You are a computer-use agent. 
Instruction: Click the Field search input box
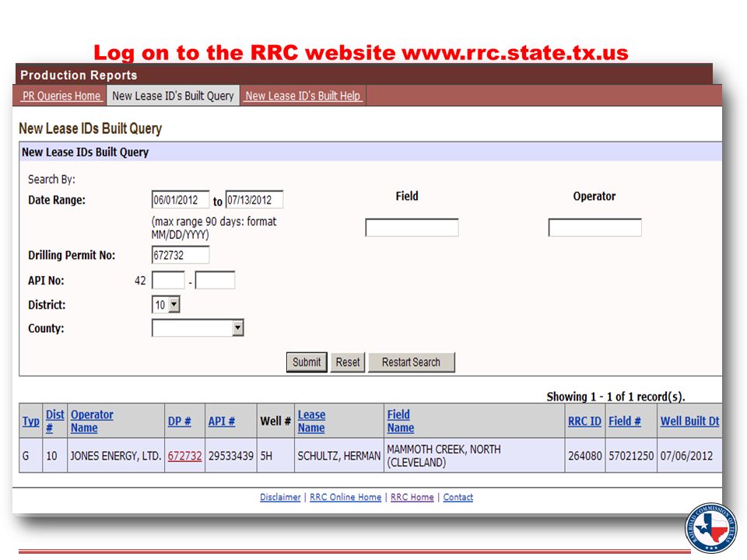tap(412, 227)
